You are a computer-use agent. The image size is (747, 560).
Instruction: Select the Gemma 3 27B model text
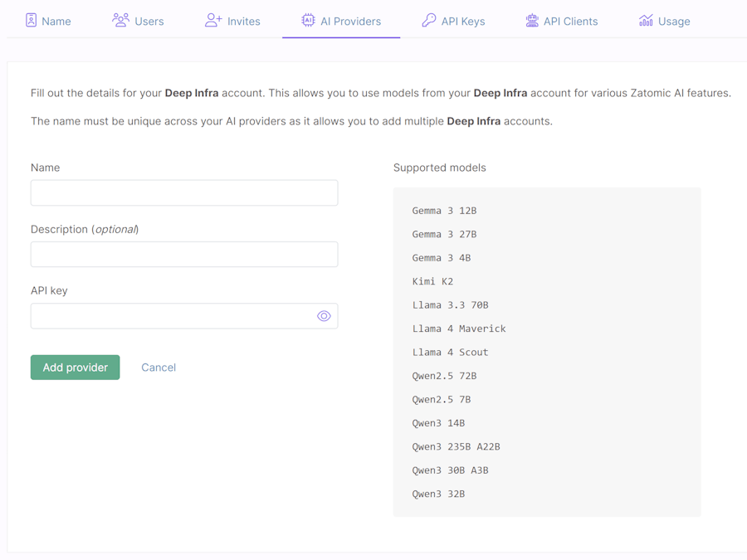point(445,234)
